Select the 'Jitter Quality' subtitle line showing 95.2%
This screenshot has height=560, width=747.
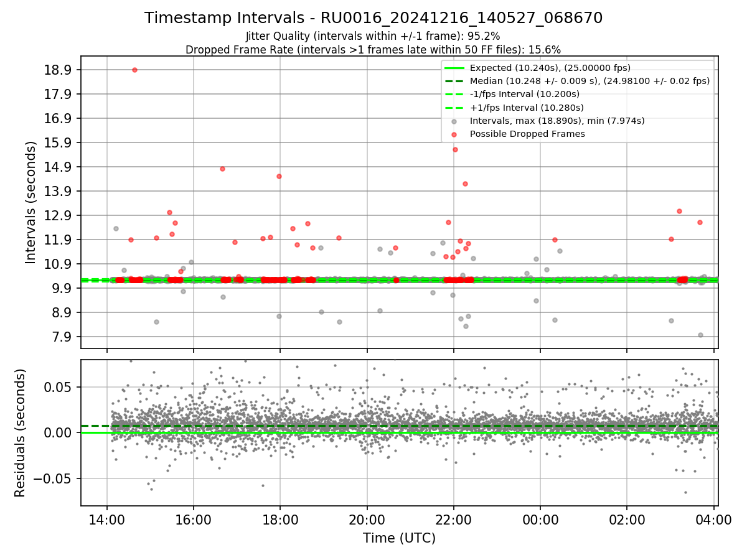tap(373, 36)
